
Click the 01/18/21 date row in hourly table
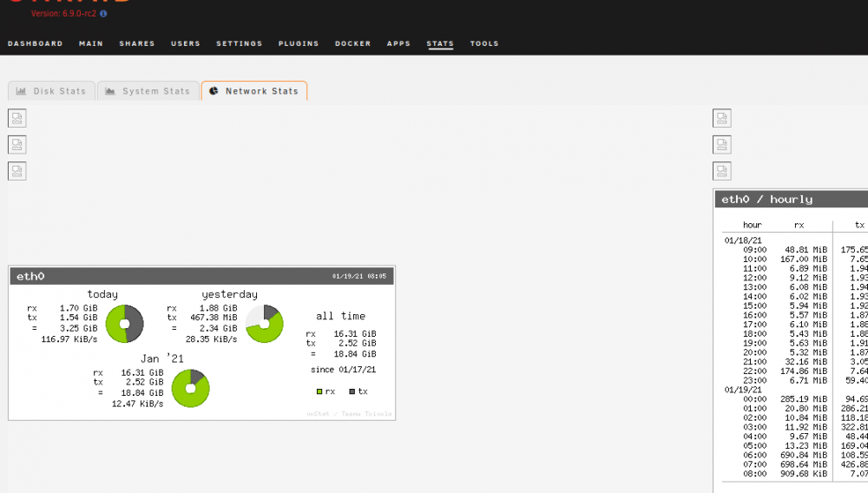(x=743, y=240)
